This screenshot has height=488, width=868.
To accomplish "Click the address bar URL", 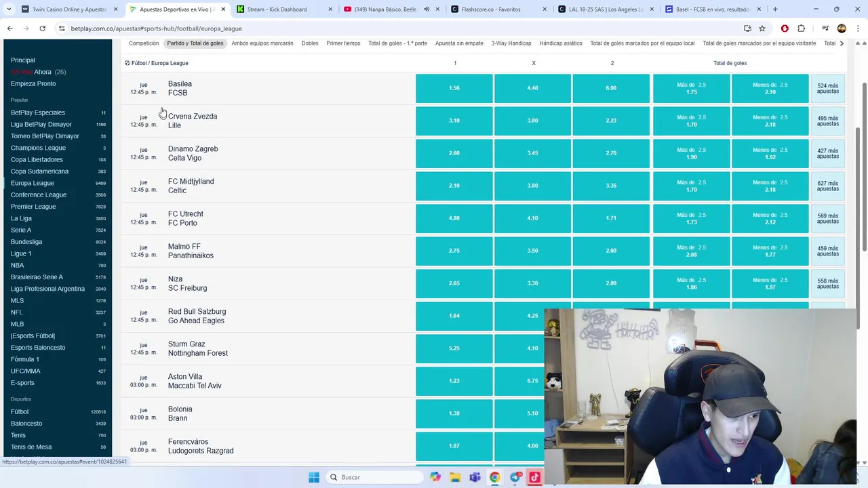I will pos(156,28).
